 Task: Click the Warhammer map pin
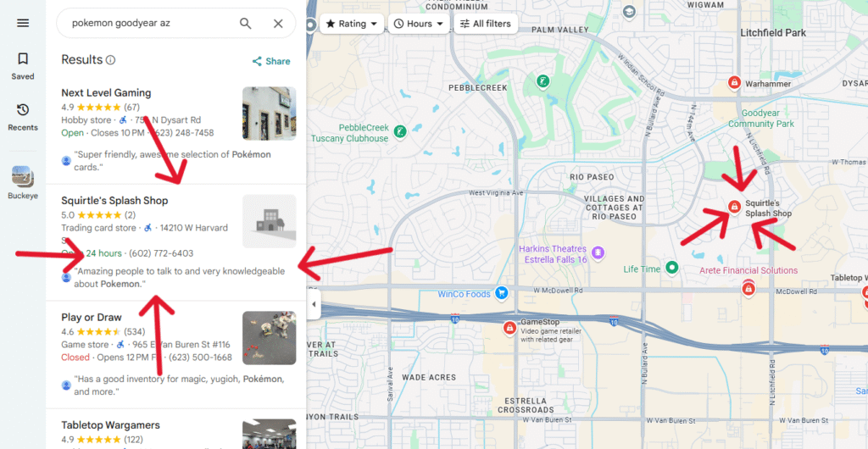coord(734,83)
